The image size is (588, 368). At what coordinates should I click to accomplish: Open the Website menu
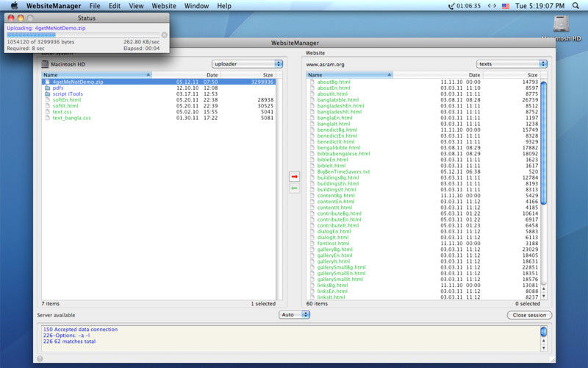(164, 6)
